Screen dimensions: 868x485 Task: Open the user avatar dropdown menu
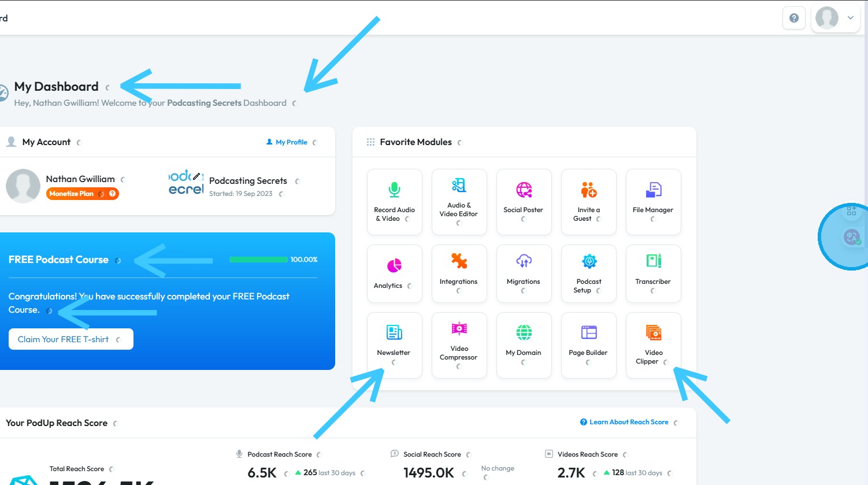(836, 18)
